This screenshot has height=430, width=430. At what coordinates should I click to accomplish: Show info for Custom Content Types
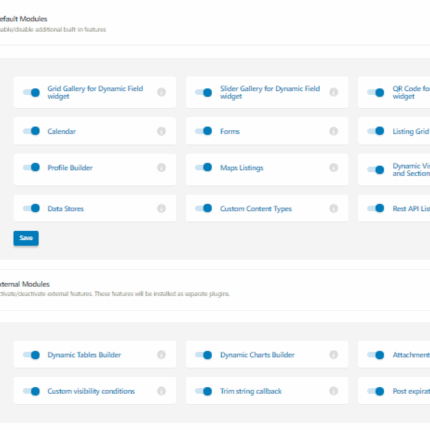point(334,208)
